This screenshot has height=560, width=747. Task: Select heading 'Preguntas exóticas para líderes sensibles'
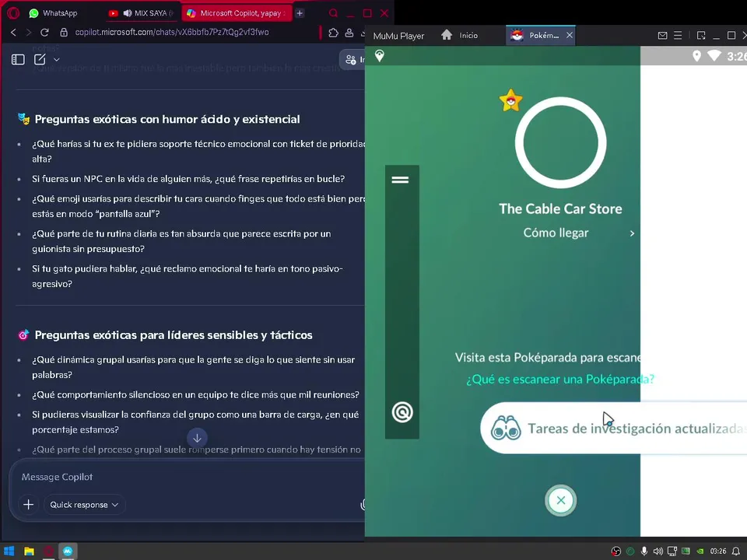click(x=174, y=335)
